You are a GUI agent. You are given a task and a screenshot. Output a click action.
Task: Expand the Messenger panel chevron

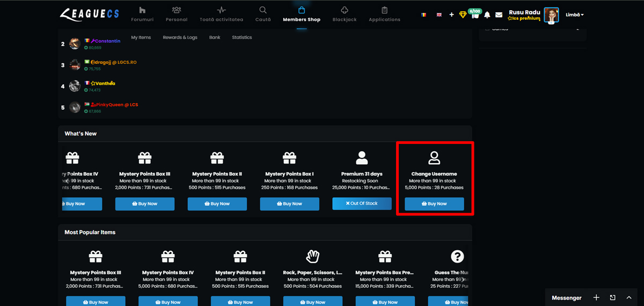629,297
